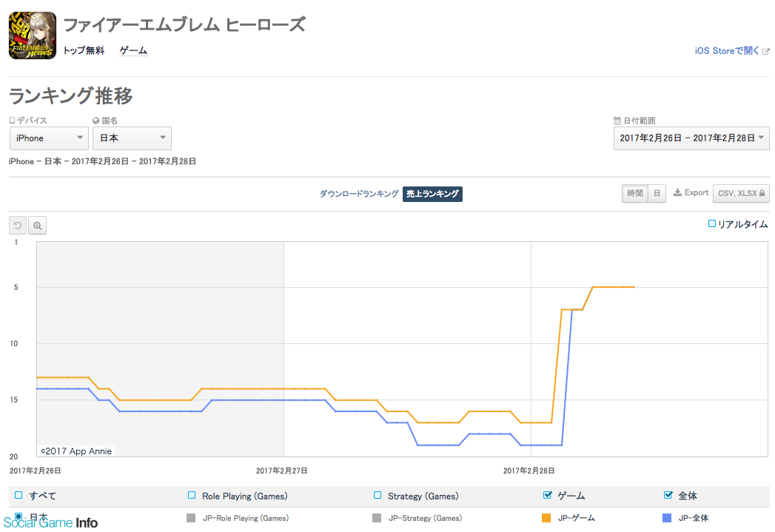Click the 2017年2月27日 axis label
Image resolution: width=775 pixels, height=532 pixels.
[x=282, y=471]
